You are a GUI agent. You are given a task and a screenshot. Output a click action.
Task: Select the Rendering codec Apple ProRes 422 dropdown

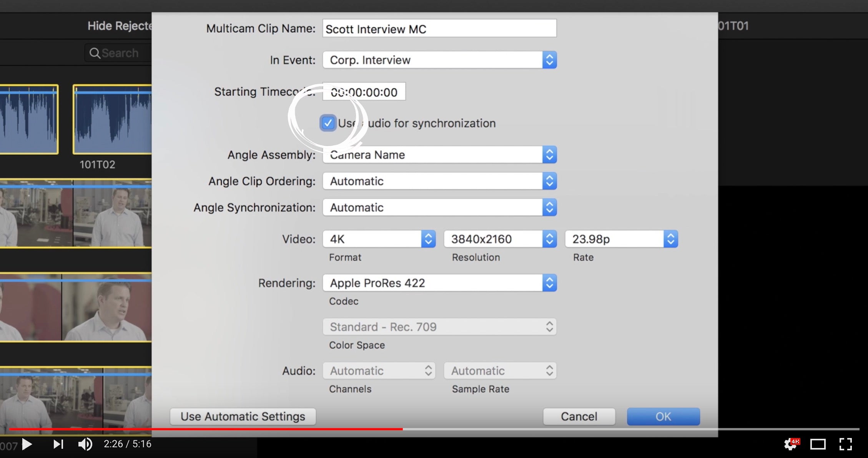(x=439, y=283)
